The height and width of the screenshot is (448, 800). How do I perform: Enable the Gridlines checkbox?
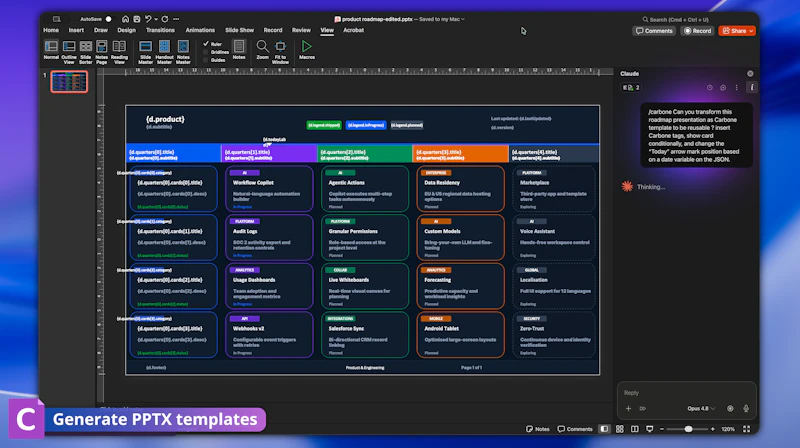click(x=206, y=52)
